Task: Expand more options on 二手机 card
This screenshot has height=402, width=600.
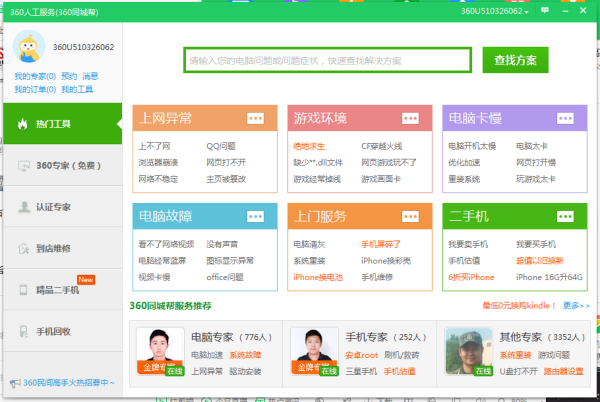Action: tap(565, 216)
